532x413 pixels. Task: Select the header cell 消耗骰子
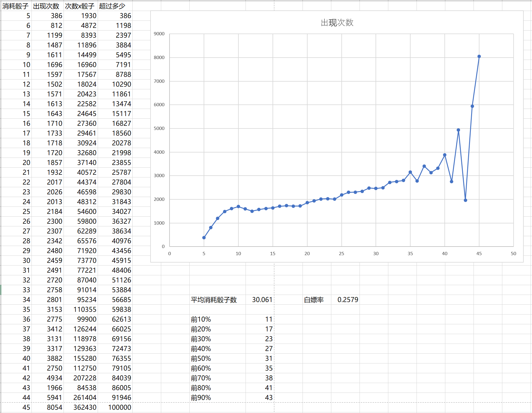(16, 6)
